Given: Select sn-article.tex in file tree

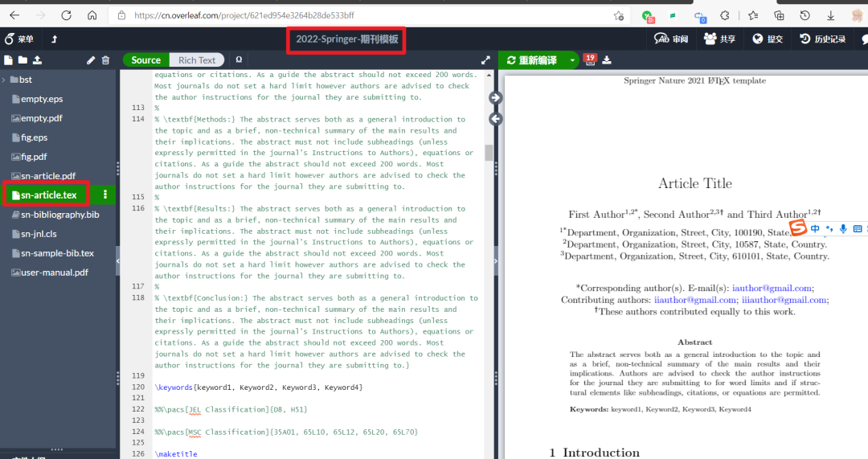Looking at the screenshot, I should tap(47, 195).
